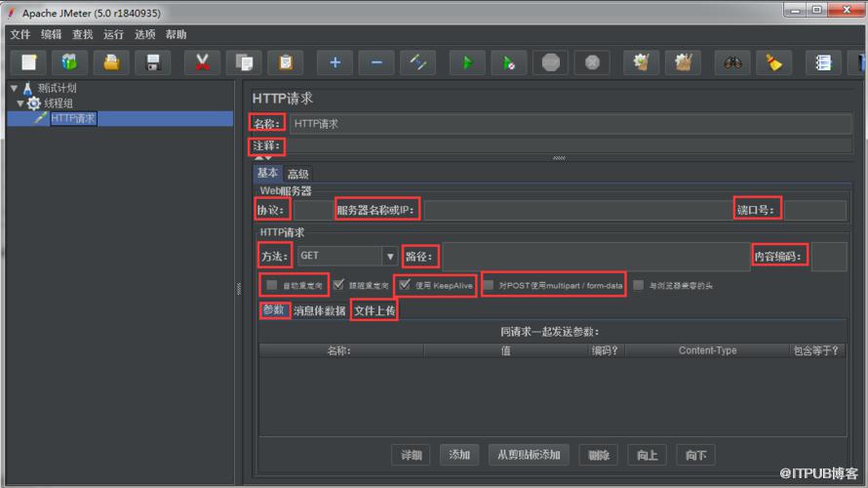Viewport: 868px width, 488px height.
Task: Click the Content-Type column header
Action: tap(707, 350)
